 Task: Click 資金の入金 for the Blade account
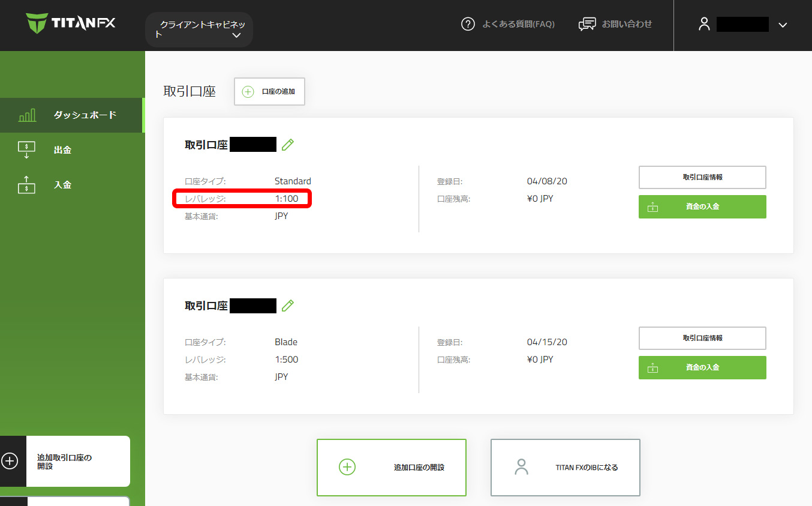[702, 367]
